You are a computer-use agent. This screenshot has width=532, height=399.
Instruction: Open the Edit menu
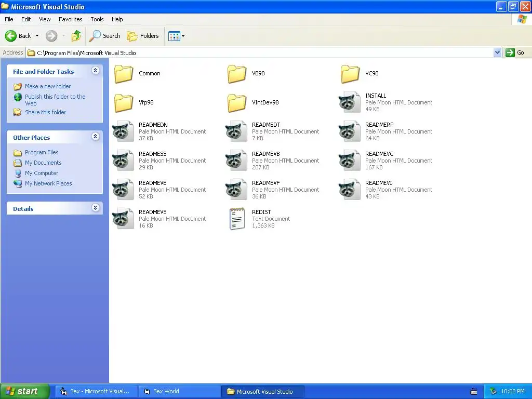point(26,19)
